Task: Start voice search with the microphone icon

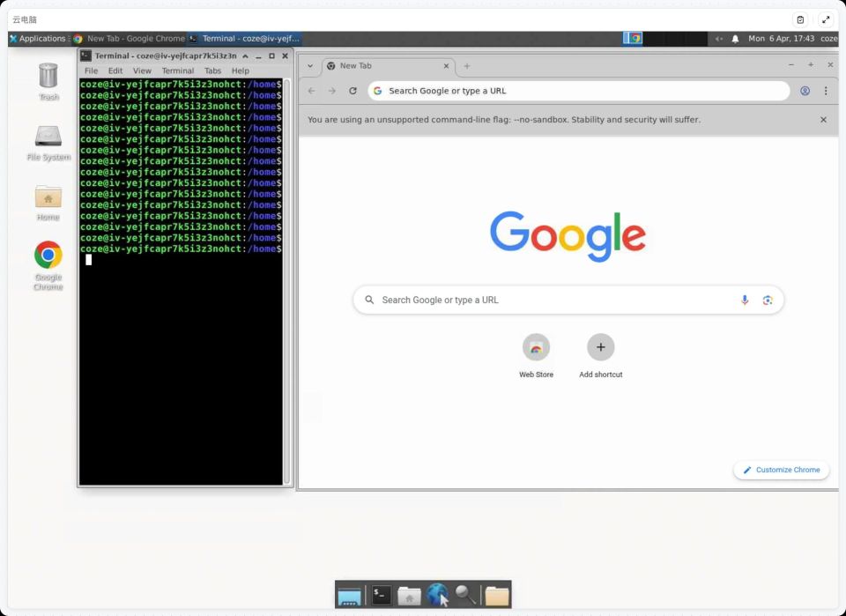Action: click(745, 300)
